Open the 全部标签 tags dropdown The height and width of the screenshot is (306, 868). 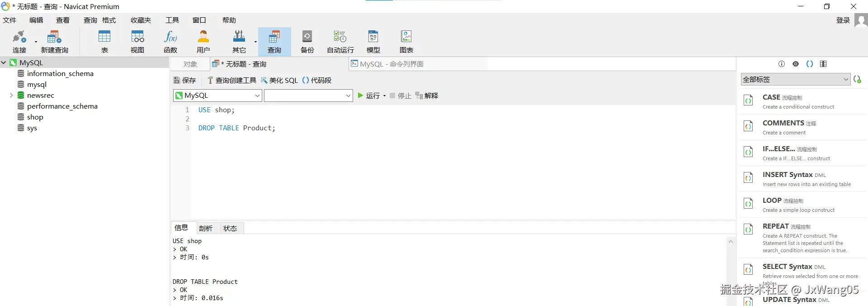(795, 79)
